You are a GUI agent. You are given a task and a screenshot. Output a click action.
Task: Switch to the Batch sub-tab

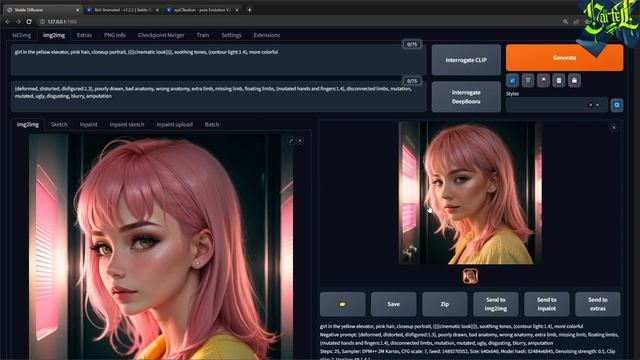pos(212,124)
